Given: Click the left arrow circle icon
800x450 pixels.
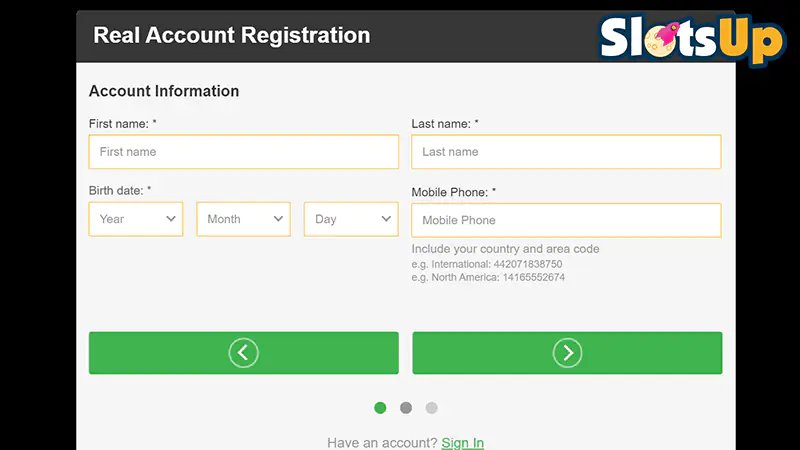Looking at the screenshot, I should 243,353.
